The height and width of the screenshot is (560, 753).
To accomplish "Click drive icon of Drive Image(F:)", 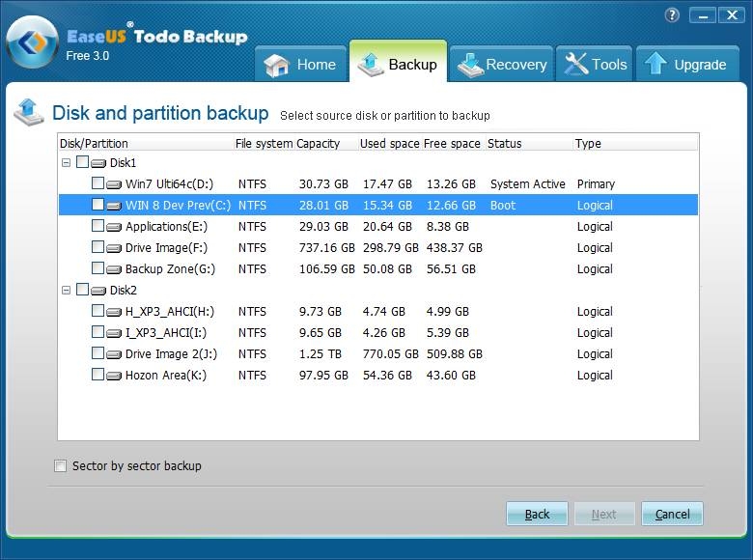I will 114,248.
